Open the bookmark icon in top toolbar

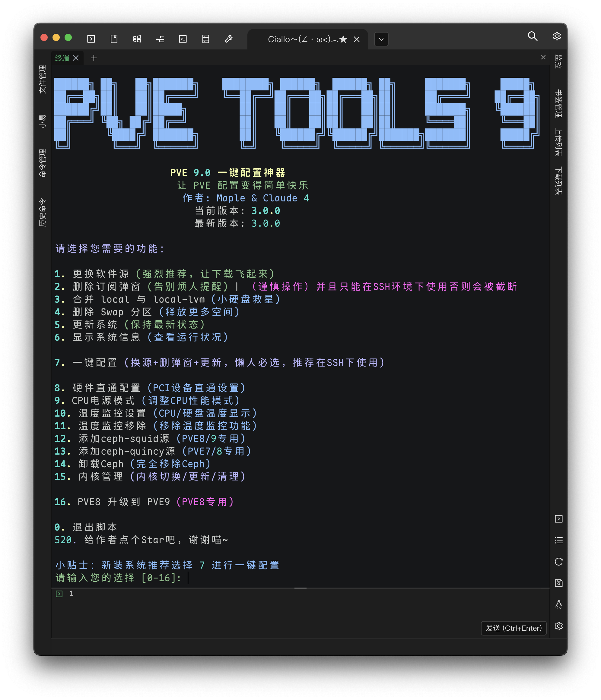[x=114, y=39]
